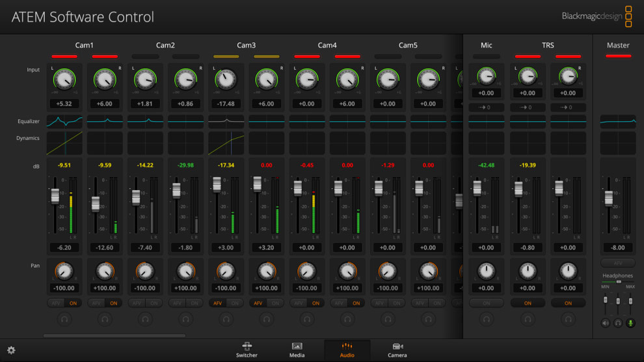Click the horizontal channel scrollbar
644x362 pixels.
click(114, 335)
